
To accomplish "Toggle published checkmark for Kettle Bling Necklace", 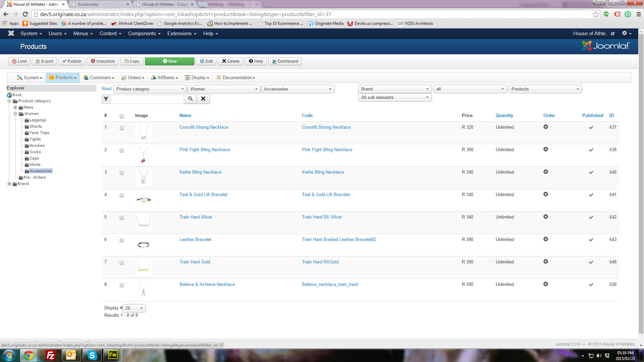I will (x=591, y=172).
